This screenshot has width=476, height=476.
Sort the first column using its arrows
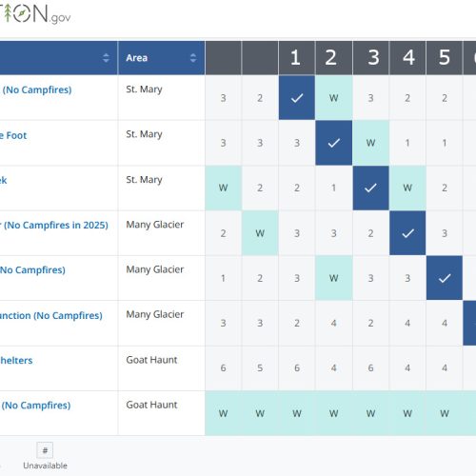106,58
